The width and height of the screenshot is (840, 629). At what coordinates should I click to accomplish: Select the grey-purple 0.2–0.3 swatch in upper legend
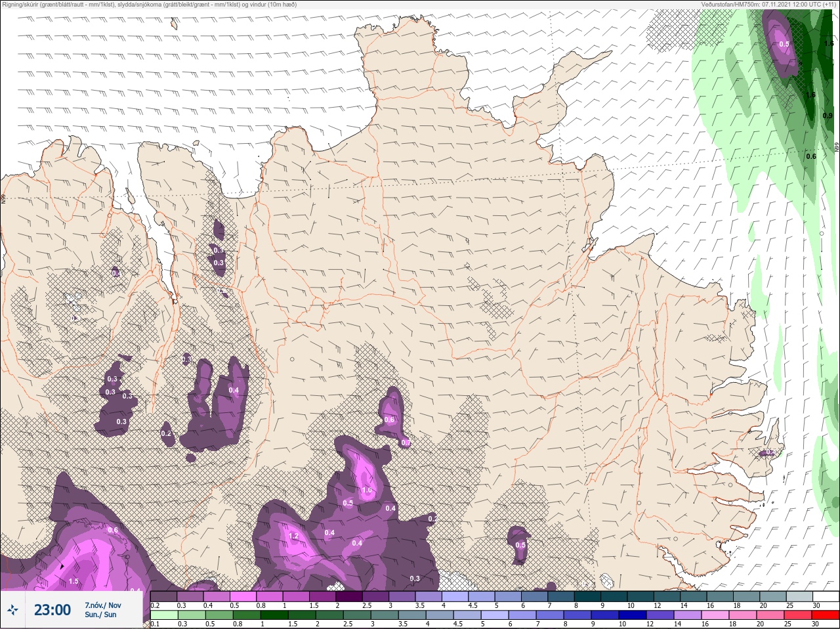(x=164, y=596)
